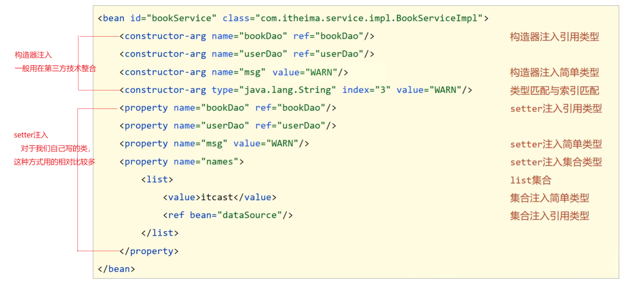
Task: Click the 构造器注入简单类型 annotation
Action: (x=555, y=72)
